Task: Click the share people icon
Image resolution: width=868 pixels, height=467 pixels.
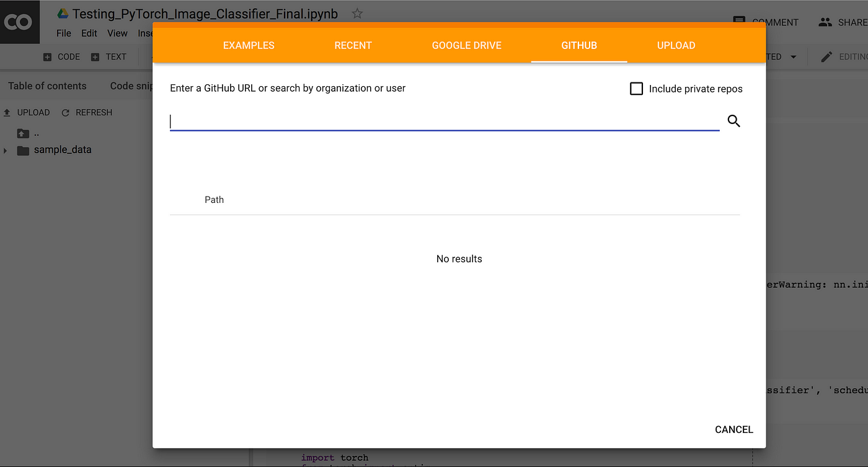Action: click(825, 22)
